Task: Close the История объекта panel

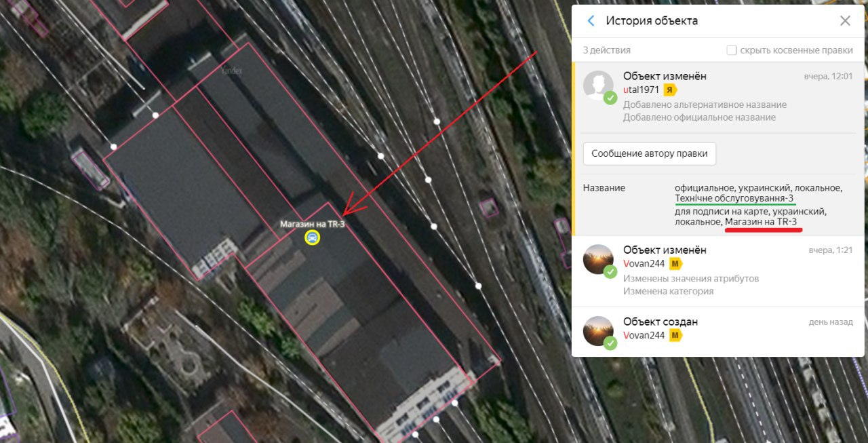Action: coord(845,21)
